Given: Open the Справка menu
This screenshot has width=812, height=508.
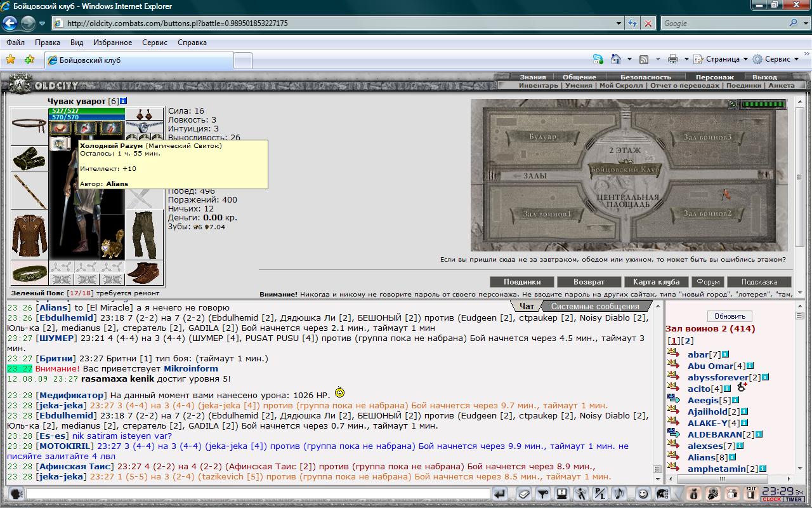Looking at the screenshot, I should point(192,43).
